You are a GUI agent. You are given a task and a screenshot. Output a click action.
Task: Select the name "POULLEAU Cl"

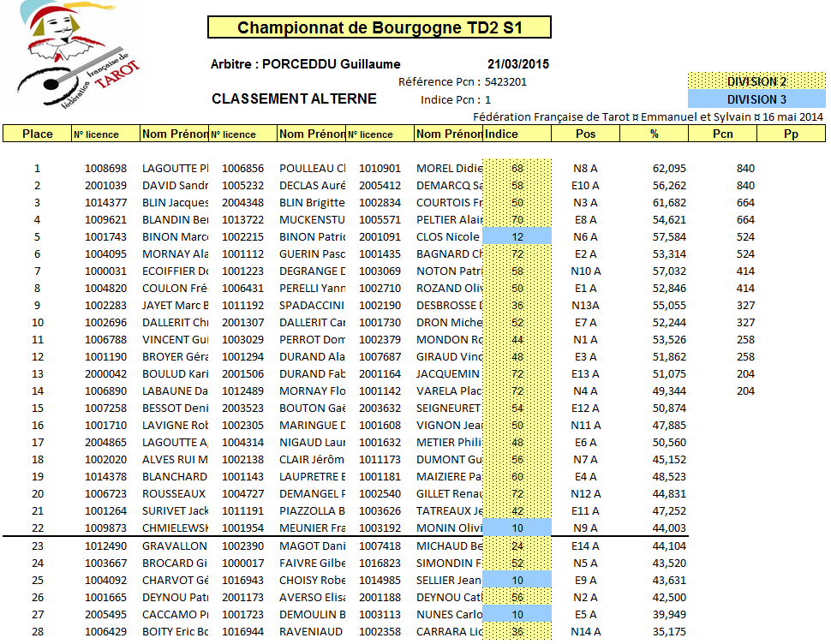[312, 169]
